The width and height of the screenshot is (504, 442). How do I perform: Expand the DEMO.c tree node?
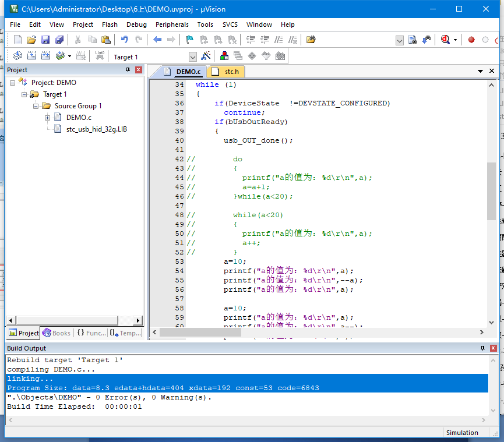(x=48, y=118)
